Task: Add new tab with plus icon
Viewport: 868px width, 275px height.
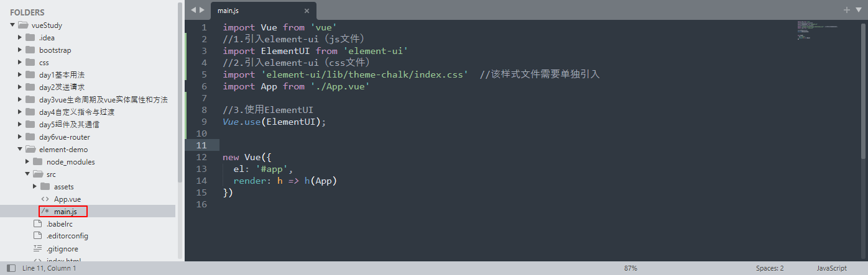Action: pos(846,10)
